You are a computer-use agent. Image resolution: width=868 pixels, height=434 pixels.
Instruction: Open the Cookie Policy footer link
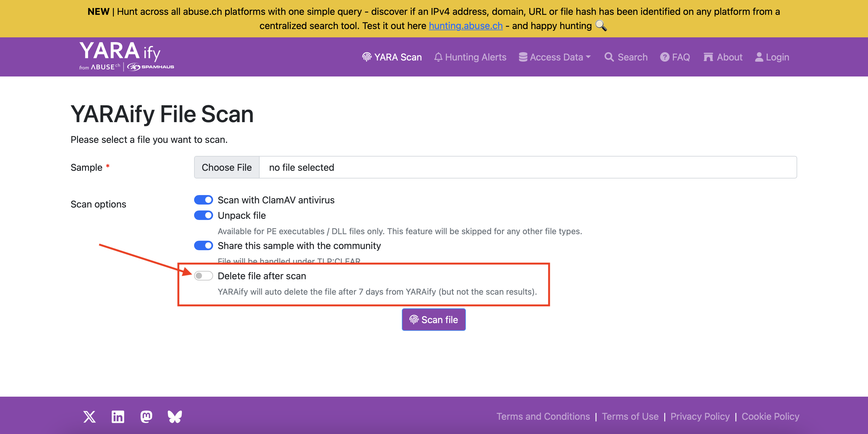(770, 417)
